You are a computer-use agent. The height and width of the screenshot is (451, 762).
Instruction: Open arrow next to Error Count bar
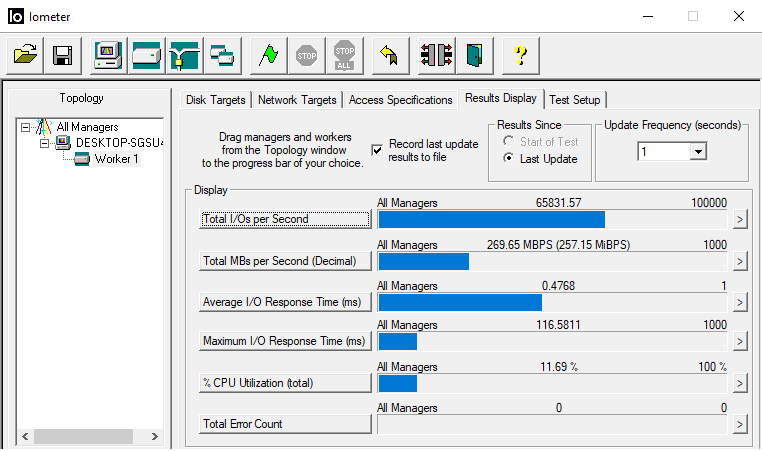tap(740, 425)
